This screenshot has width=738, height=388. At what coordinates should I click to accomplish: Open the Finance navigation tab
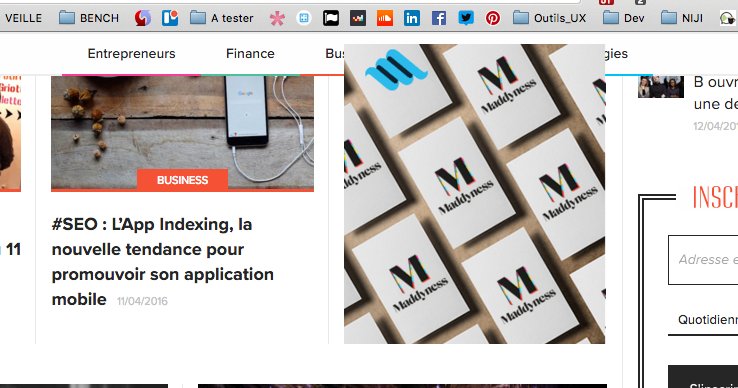250,54
